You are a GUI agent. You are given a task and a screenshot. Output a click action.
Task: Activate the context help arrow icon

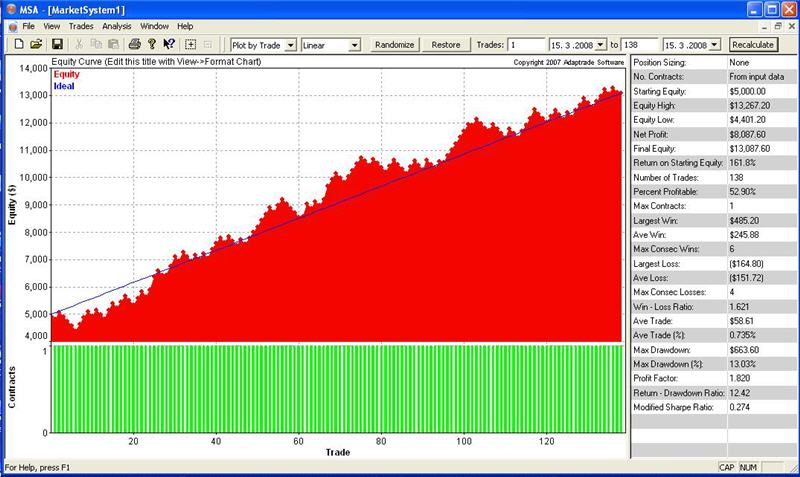pos(169,44)
